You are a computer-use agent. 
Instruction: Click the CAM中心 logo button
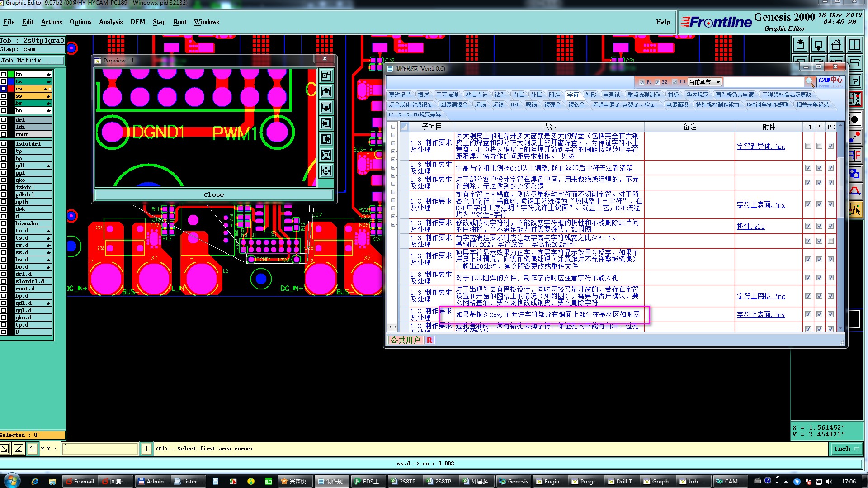830,81
